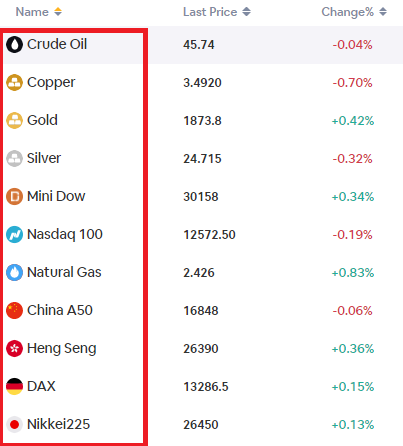403x446 pixels.
Task: Sort by Name column arrows
Action: click(x=58, y=12)
